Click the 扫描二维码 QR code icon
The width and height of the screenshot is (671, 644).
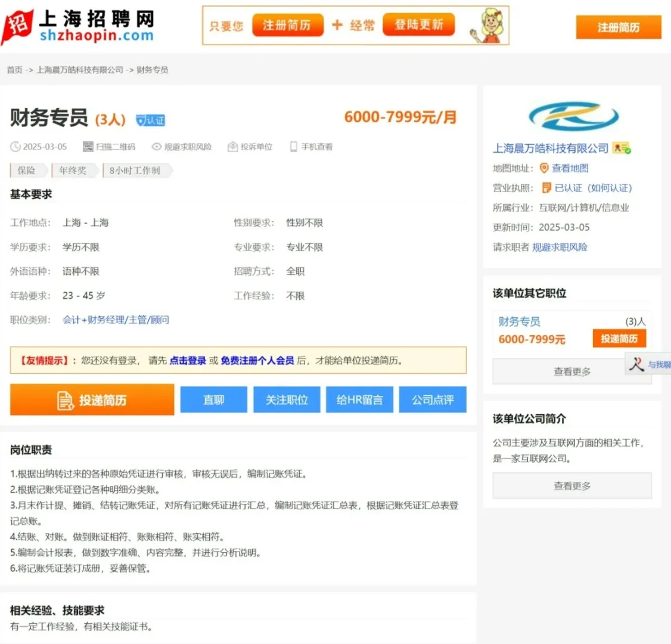pos(88,146)
